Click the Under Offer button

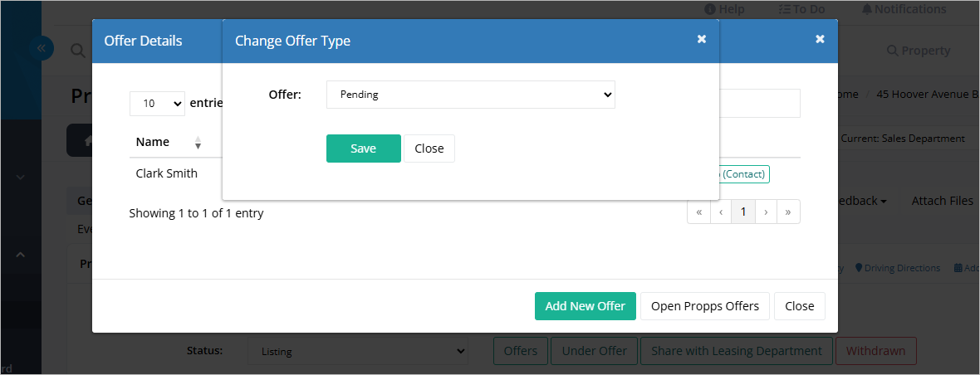pyautogui.click(x=594, y=351)
